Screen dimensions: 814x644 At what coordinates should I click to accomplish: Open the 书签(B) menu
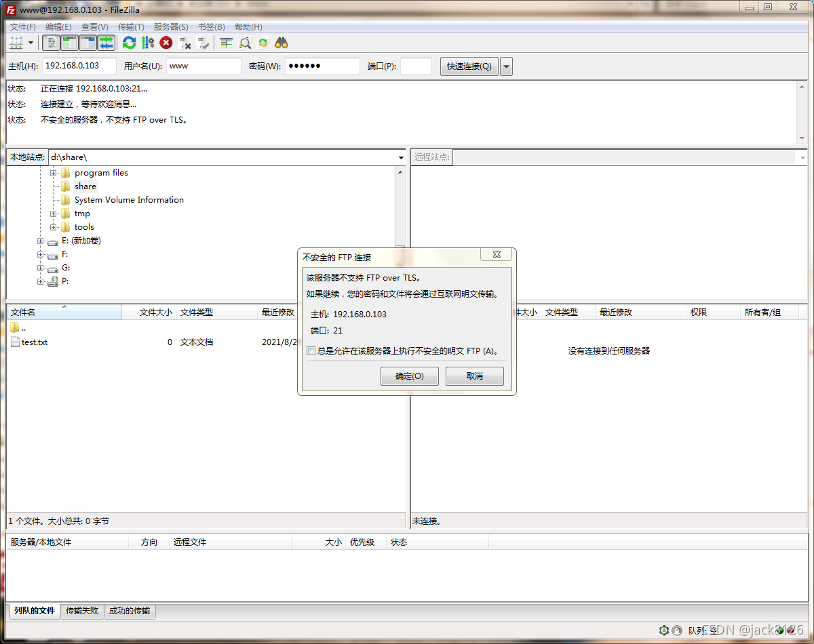(212, 26)
